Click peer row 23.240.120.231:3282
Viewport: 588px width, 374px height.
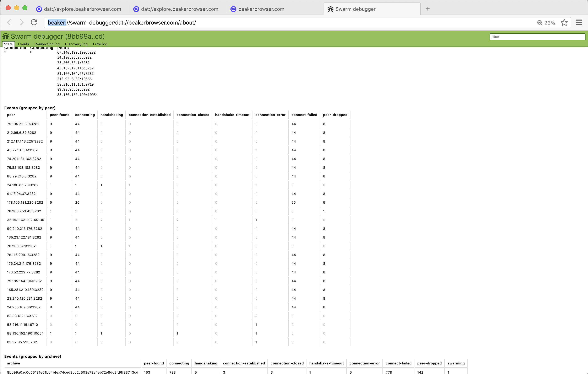tap(177, 299)
